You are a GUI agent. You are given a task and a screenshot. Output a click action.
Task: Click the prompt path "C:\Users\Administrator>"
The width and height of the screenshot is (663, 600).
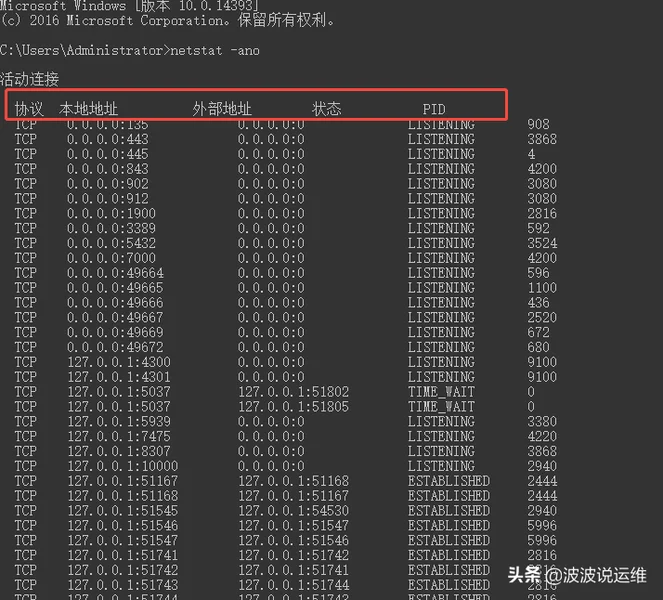[x=85, y=50]
